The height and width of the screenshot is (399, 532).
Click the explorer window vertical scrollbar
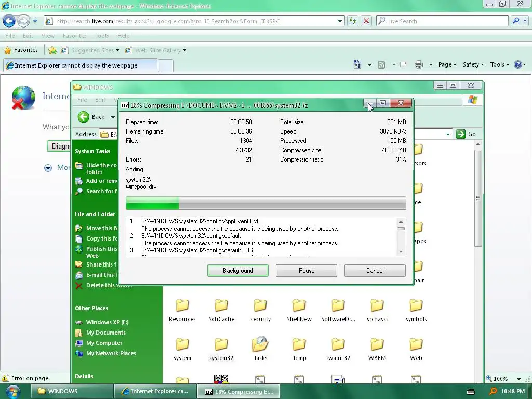(x=478, y=197)
